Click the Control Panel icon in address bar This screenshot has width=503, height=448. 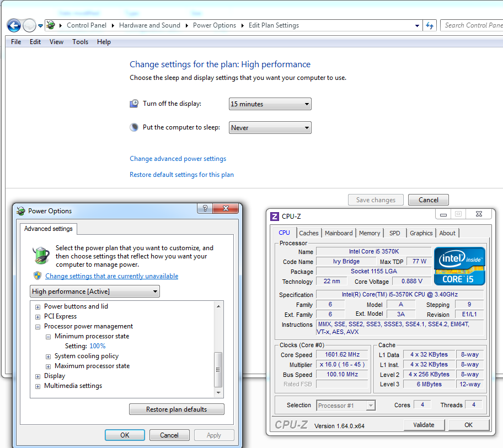[x=51, y=25]
